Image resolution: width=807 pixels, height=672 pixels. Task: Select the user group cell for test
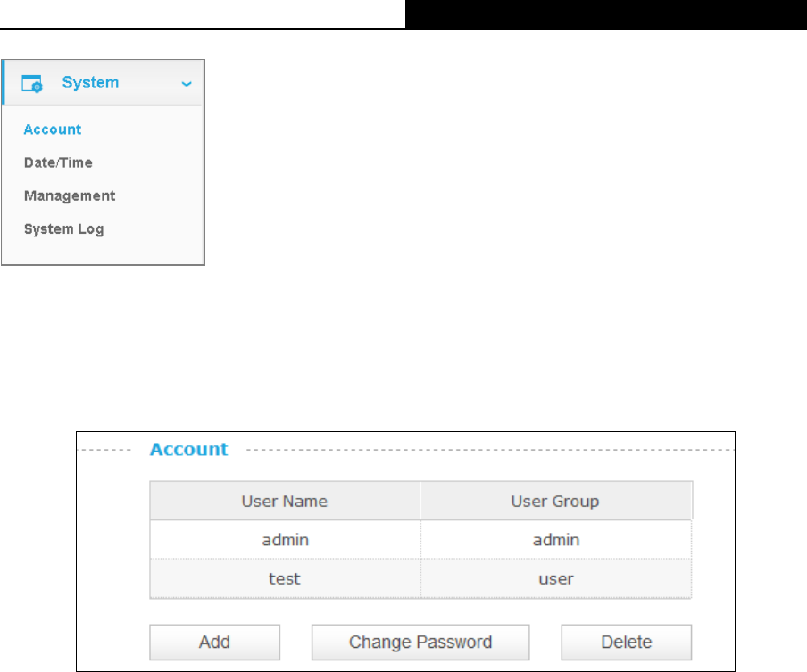coord(556,578)
